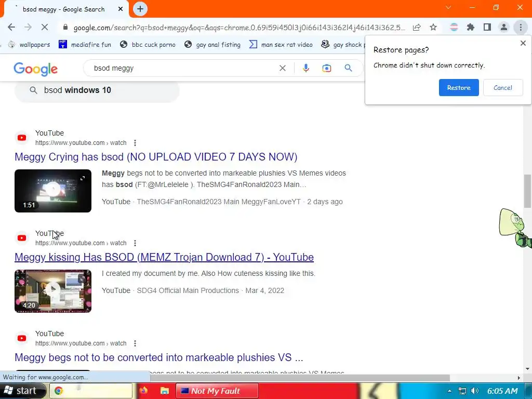
Task: Play the 4:20 video thumbnail
Action: click(53, 291)
